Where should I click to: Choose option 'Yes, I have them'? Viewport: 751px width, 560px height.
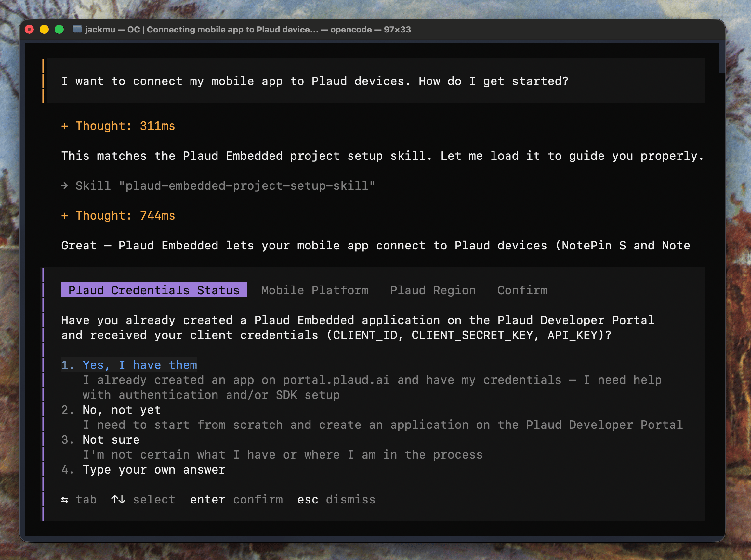click(129, 365)
